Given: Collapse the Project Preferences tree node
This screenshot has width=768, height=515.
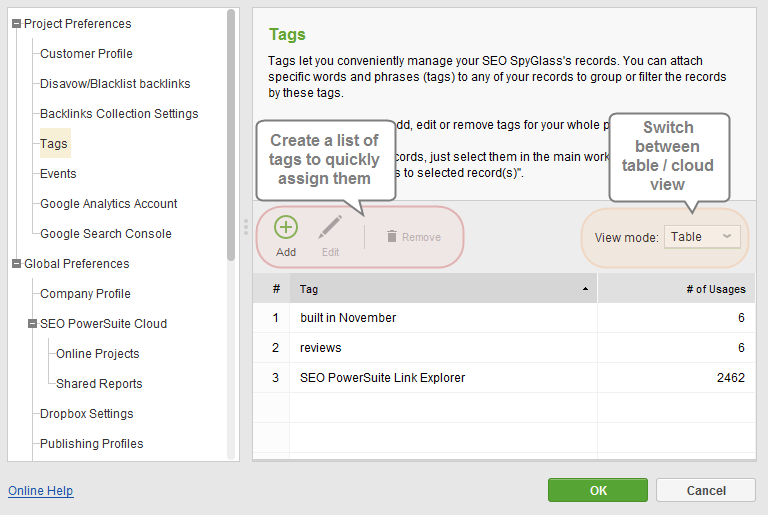Looking at the screenshot, I should (x=16, y=24).
